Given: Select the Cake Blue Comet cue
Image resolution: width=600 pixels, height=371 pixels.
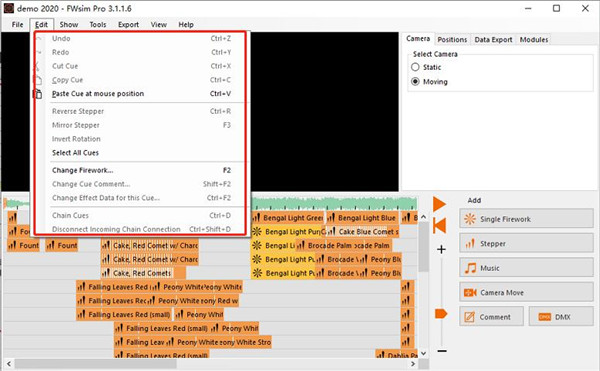Looking at the screenshot, I should tap(363, 232).
